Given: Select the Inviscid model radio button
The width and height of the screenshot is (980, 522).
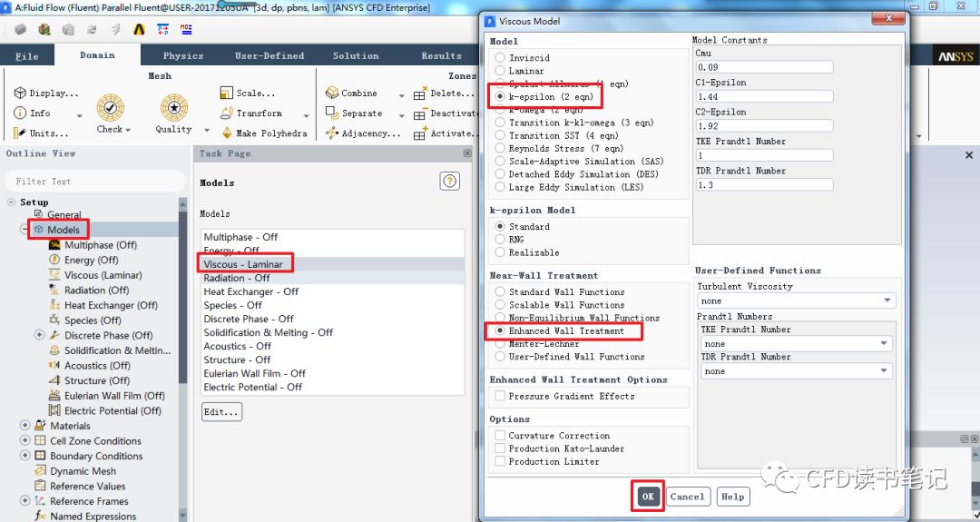Looking at the screenshot, I should coord(500,57).
